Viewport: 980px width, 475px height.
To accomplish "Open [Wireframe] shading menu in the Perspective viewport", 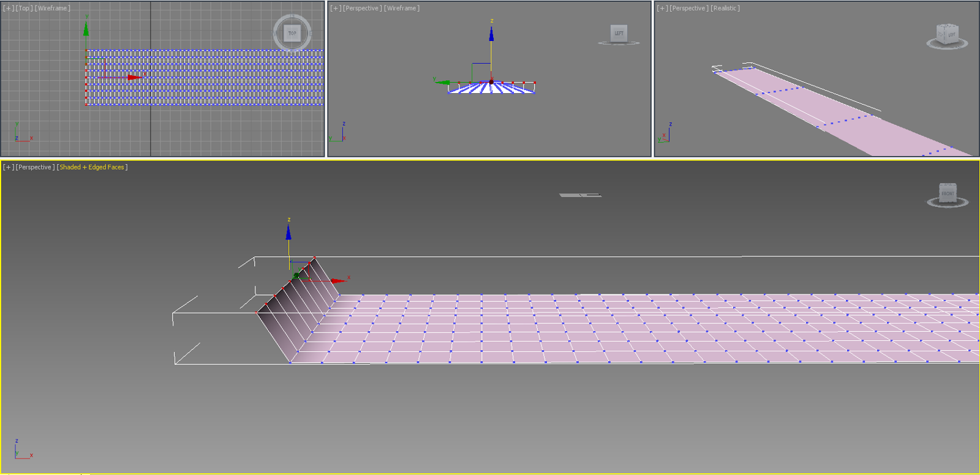I will 402,9.
